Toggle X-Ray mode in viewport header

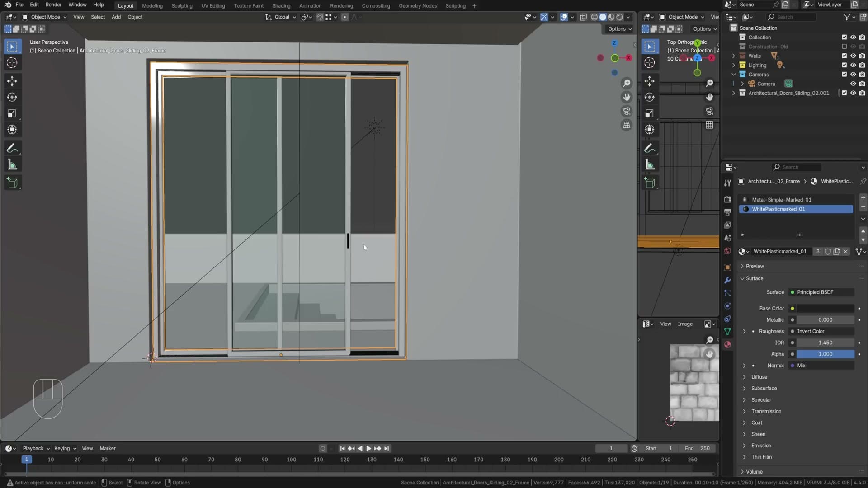[583, 17]
